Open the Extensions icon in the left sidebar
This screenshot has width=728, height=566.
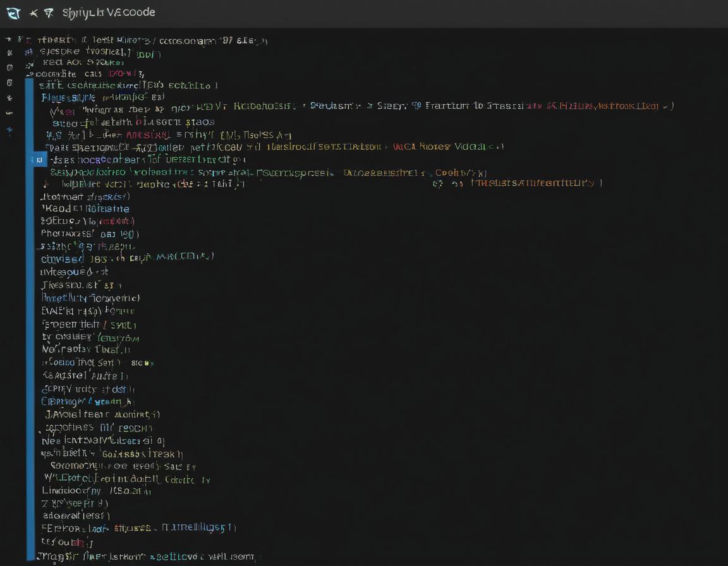point(9,97)
